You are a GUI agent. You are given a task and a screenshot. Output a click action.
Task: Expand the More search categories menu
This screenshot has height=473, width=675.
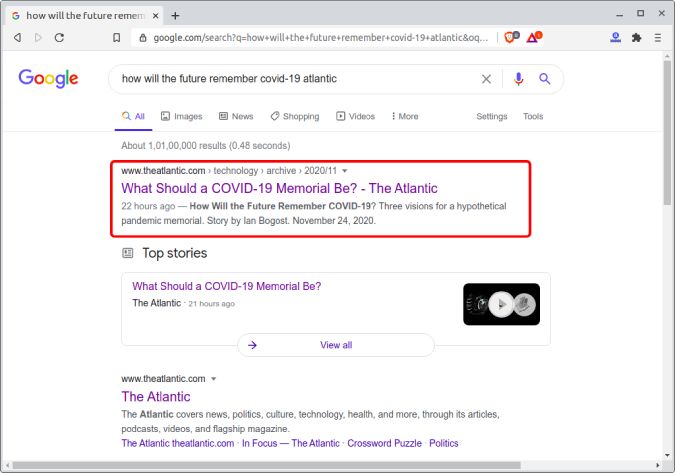pyautogui.click(x=405, y=116)
